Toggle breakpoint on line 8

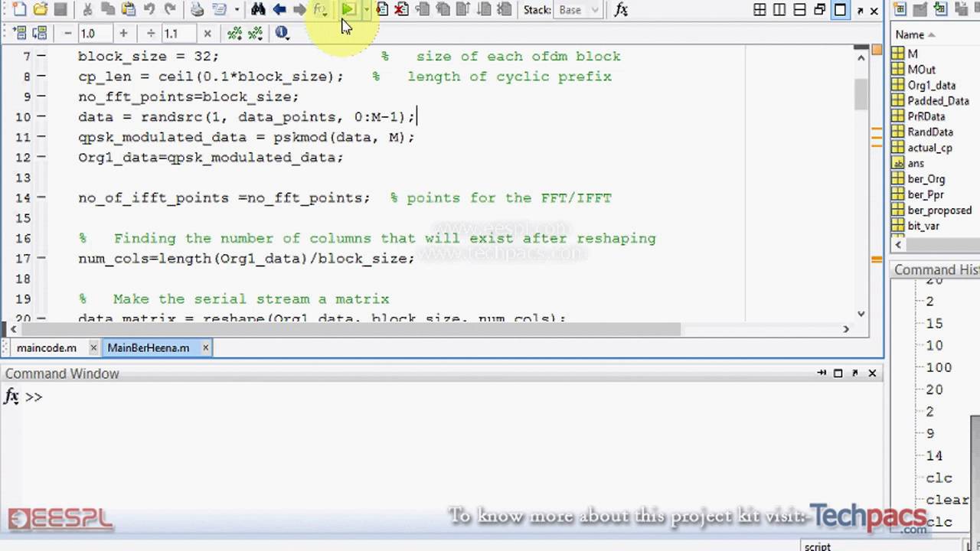pos(41,77)
